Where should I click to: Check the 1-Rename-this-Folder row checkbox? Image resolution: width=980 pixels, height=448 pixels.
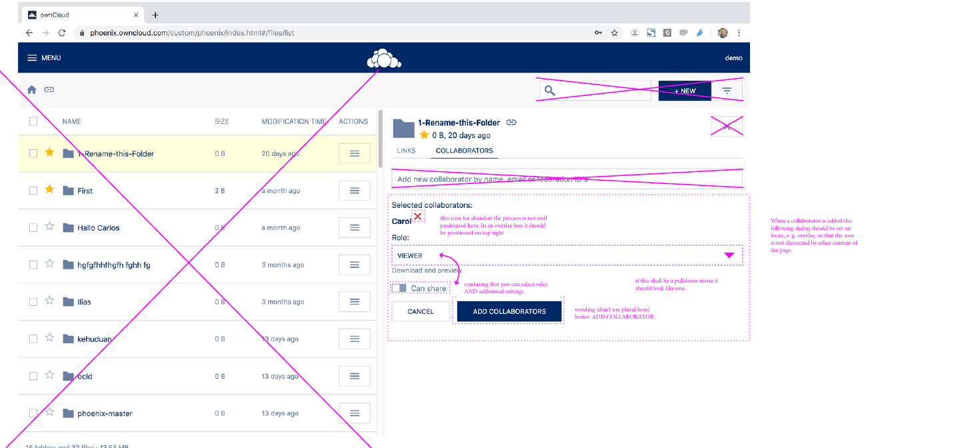pos(33,153)
